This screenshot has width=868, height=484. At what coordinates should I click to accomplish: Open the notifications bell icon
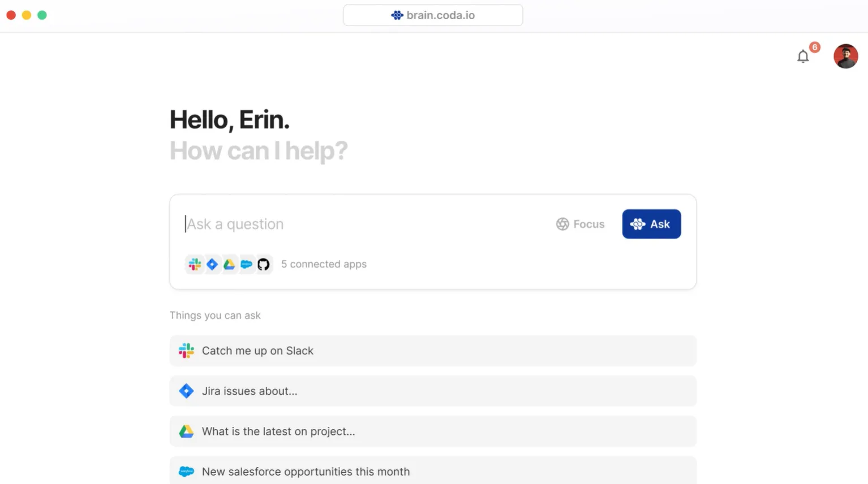point(802,57)
